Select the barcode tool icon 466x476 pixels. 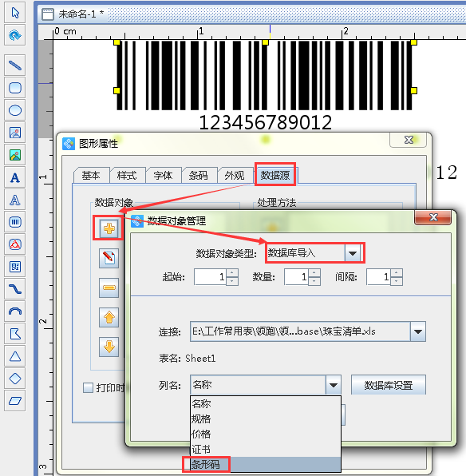coord(15,222)
